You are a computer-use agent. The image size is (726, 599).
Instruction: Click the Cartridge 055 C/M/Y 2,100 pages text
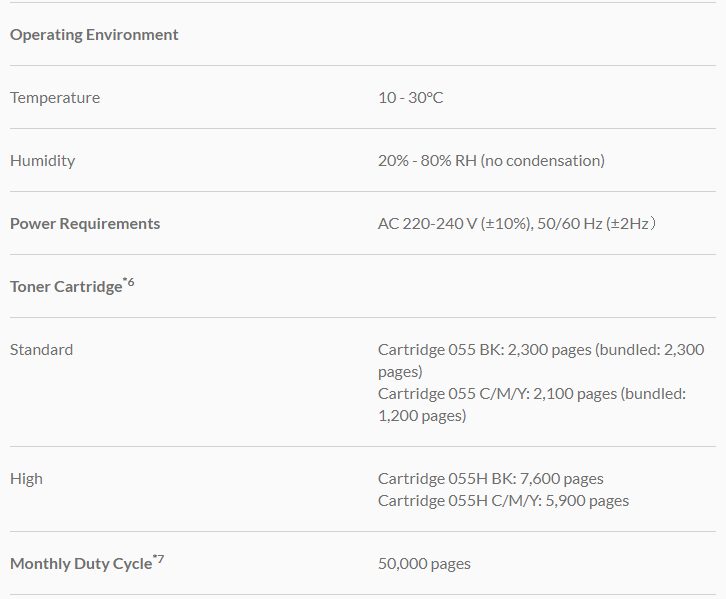(497, 394)
